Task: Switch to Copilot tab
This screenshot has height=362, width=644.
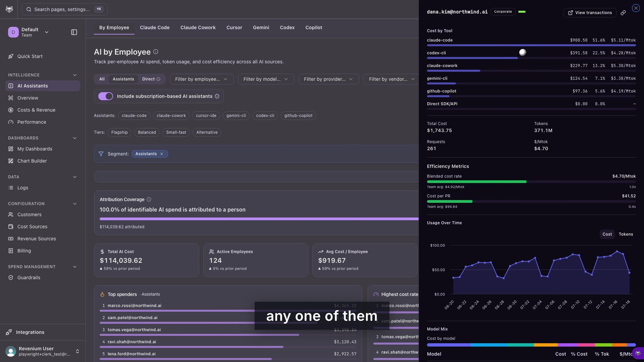Action: 314,27
